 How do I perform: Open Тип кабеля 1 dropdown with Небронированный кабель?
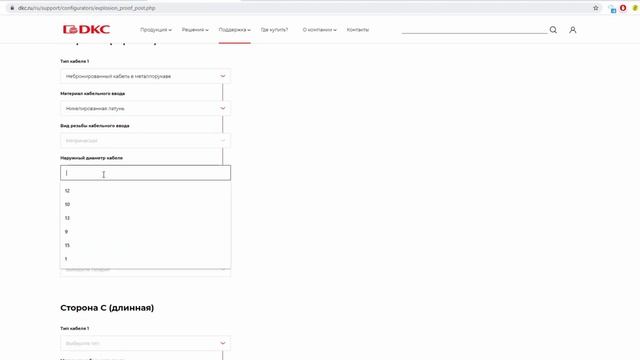(145, 76)
